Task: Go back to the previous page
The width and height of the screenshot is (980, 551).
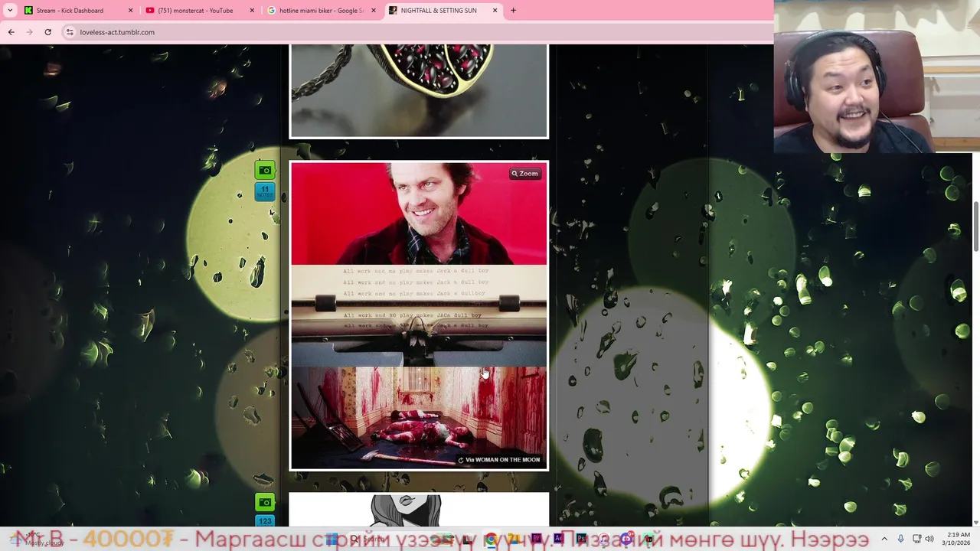Action: [x=11, y=32]
